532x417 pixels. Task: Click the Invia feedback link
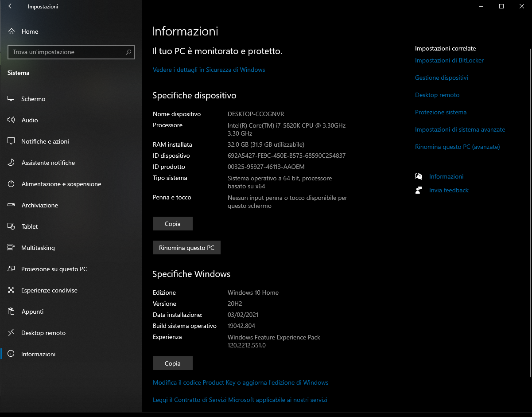click(449, 190)
